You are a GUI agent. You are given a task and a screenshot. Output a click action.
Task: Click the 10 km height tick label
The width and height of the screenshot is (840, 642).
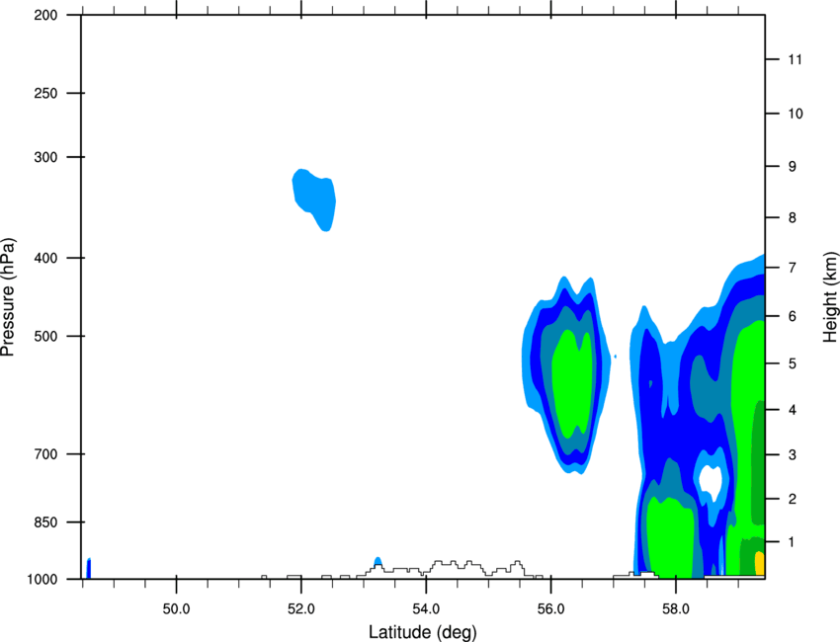795,114
